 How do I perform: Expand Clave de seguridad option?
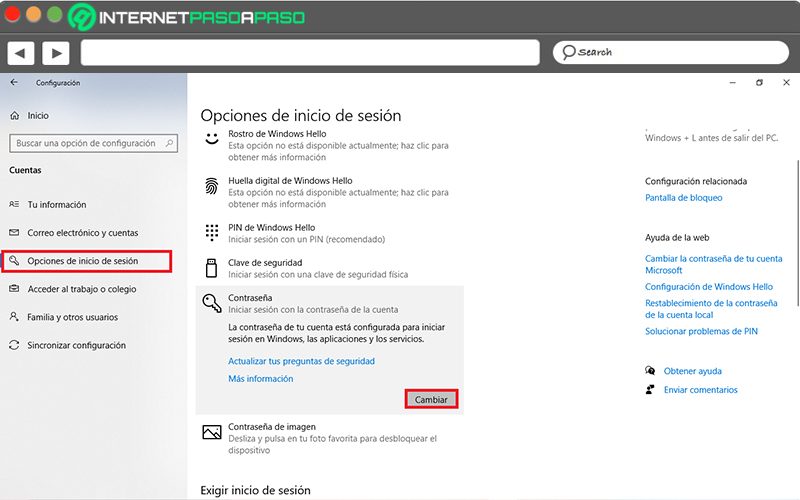330,268
